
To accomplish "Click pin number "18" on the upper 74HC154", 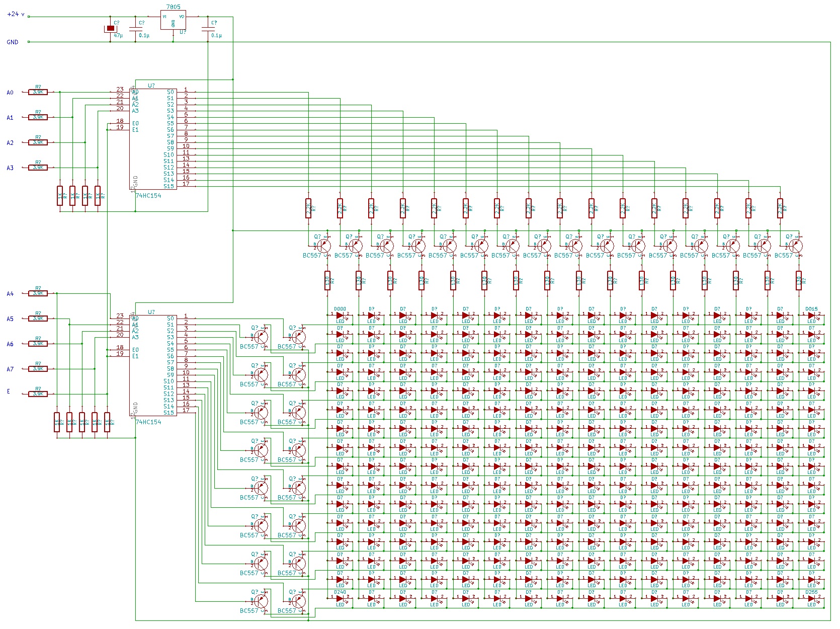I will [120, 121].
